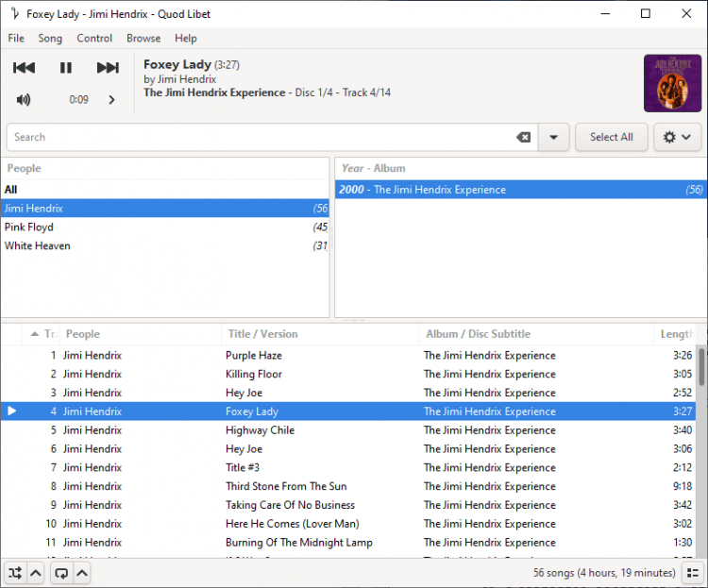Clear the search field with backspace icon
The height and width of the screenshot is (588, 708).
coord(523,137)
